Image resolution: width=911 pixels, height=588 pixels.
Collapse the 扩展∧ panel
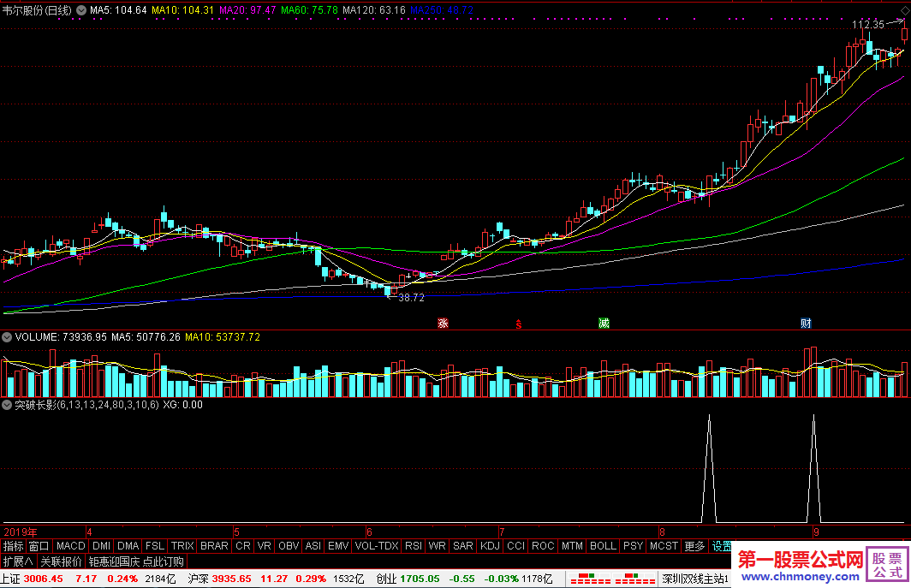point(18,561)
